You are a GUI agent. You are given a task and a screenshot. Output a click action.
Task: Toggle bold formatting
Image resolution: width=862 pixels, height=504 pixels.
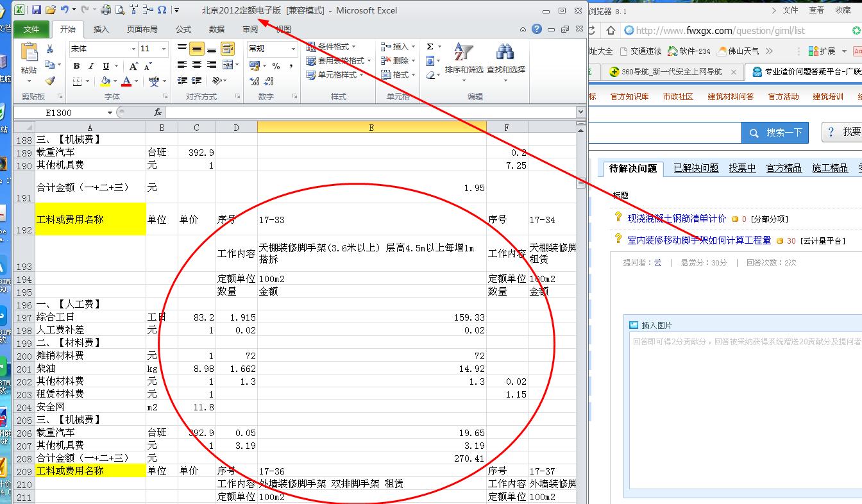click(x=76, y=66)
